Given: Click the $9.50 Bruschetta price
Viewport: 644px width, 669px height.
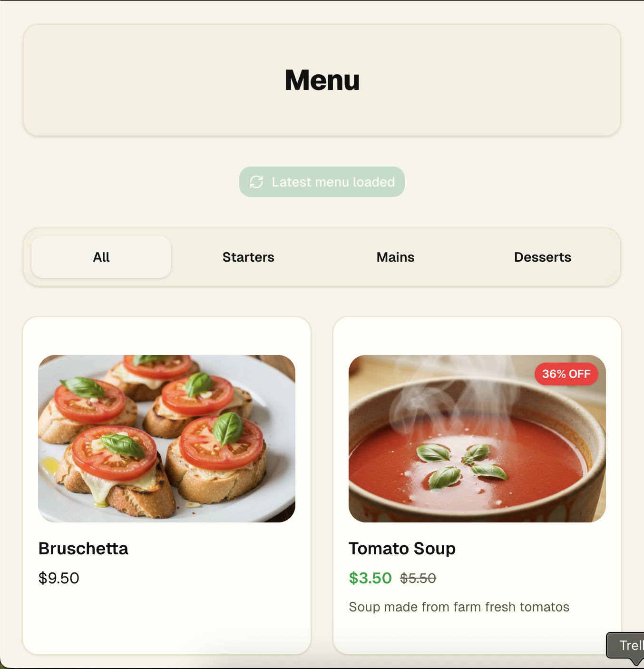Looking at the screenshot, I should tap(59, 578).
